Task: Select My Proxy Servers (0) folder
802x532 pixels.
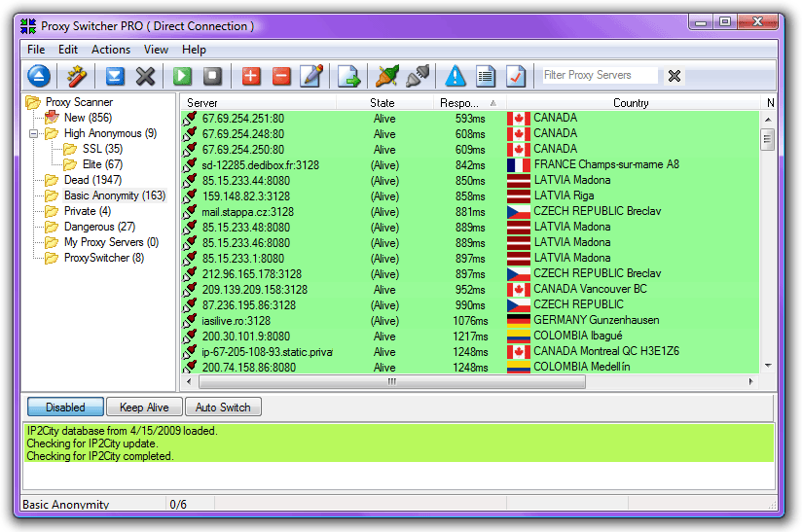Action: point(112,242)
